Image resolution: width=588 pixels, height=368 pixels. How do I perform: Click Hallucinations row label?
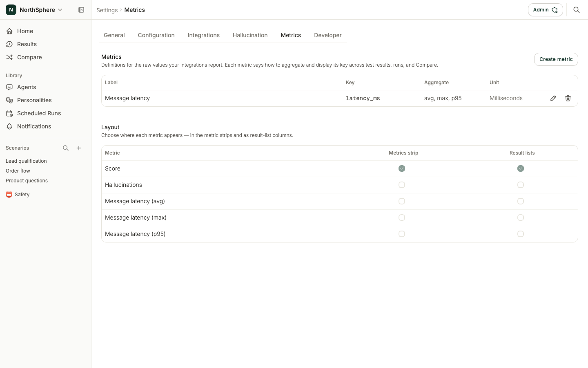pos(123,185)
